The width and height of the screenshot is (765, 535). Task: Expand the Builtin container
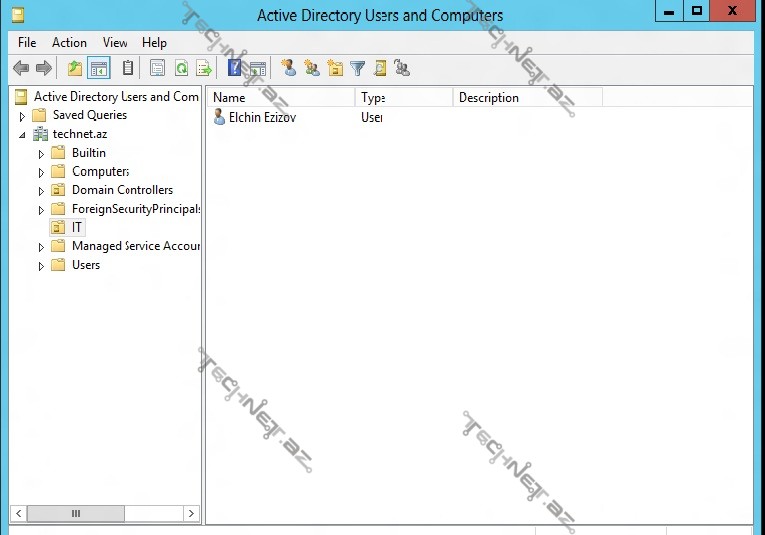(41, 154)
